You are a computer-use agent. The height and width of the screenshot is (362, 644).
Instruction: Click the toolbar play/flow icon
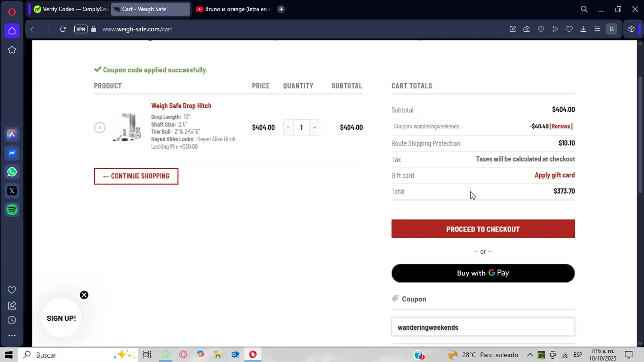coord(555,29)
